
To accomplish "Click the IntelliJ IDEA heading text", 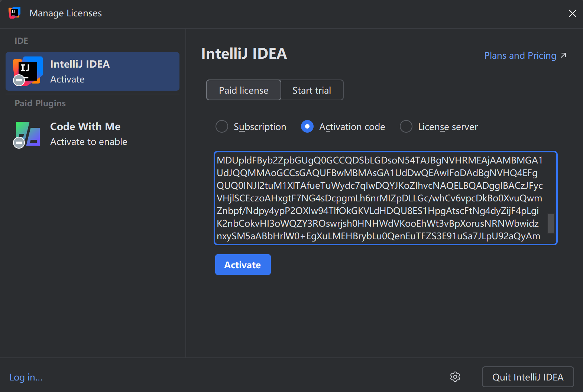I will click(x=244, y=54).
